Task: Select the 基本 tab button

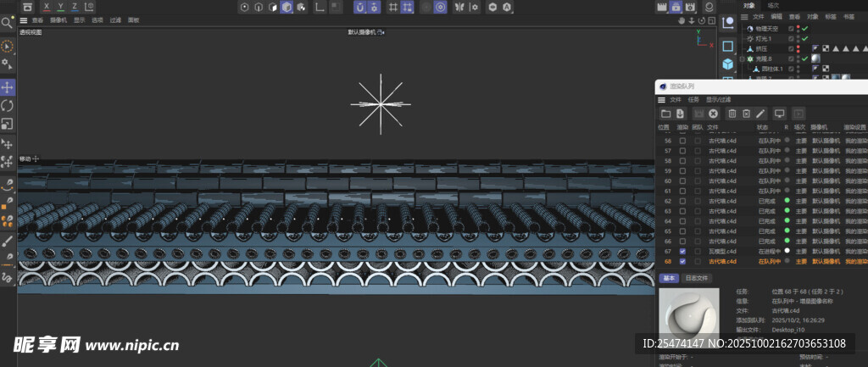Action: click(669, 278)
